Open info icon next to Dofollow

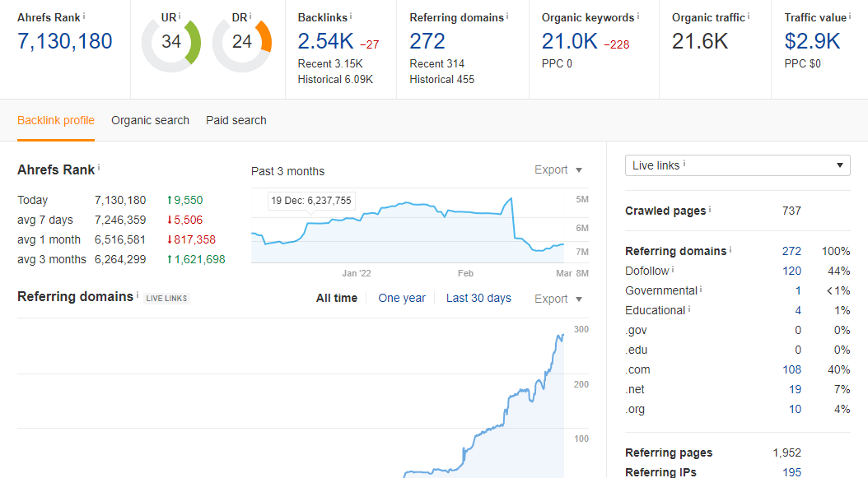[673, 269]
